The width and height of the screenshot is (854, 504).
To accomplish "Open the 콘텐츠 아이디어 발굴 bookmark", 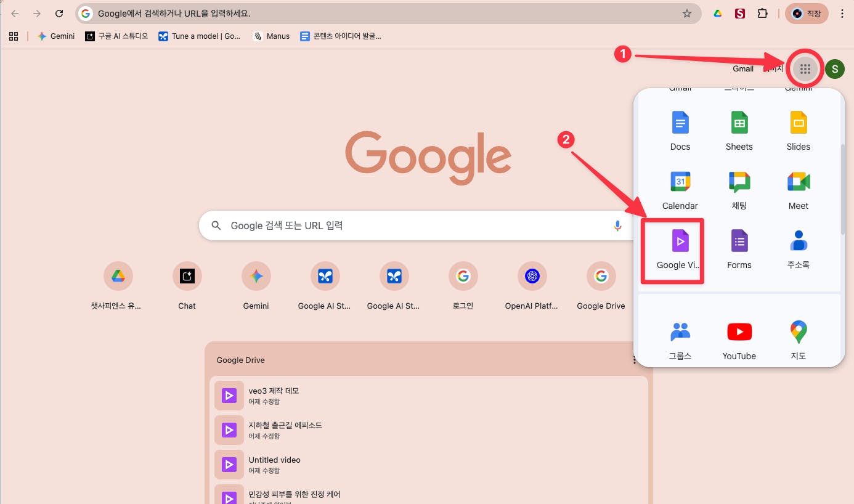I will tap(341, 36).
